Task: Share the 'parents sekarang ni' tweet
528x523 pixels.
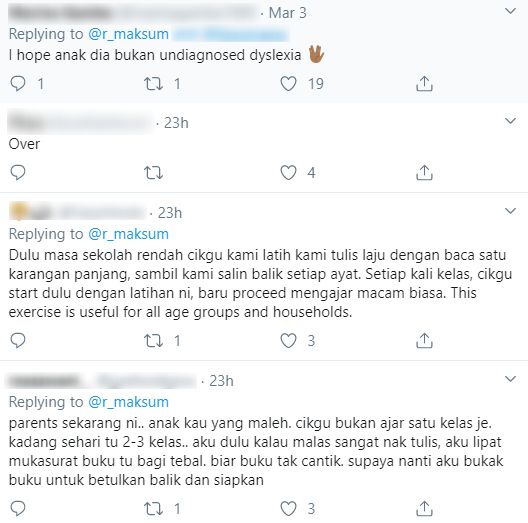Action: pos(424,508)
